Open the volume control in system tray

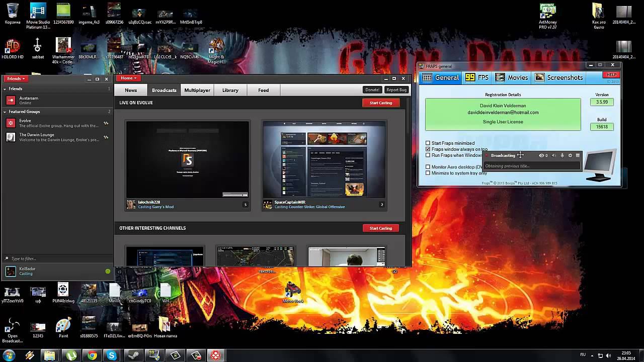tap(609, 355)
